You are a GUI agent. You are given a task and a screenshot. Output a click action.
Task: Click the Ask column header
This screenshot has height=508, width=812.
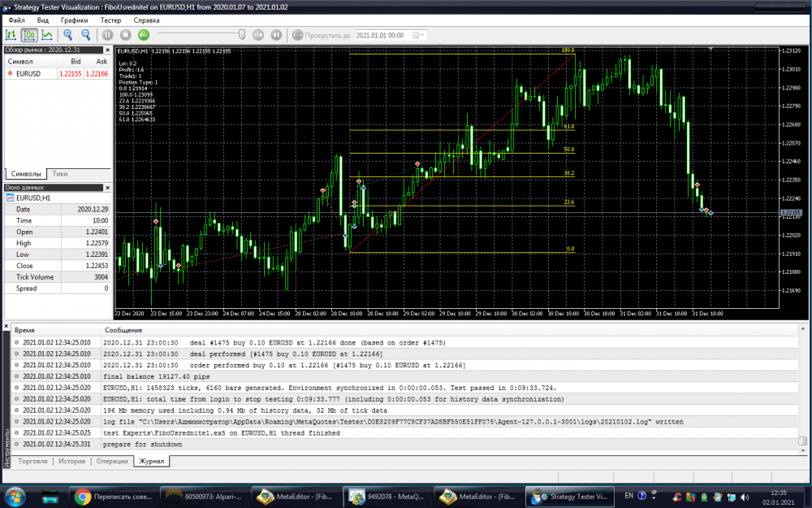click(97, 61)
